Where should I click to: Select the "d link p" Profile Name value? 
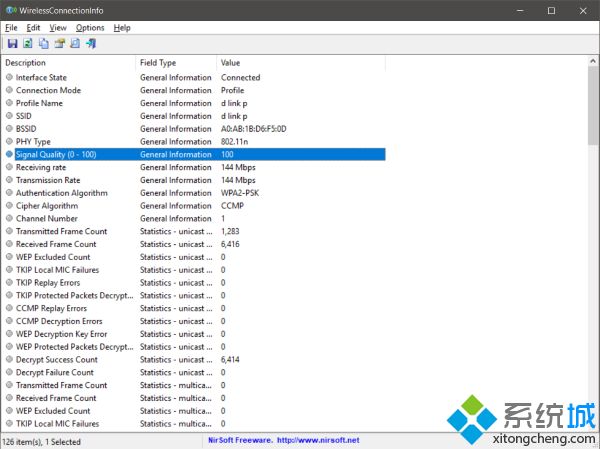234,103
